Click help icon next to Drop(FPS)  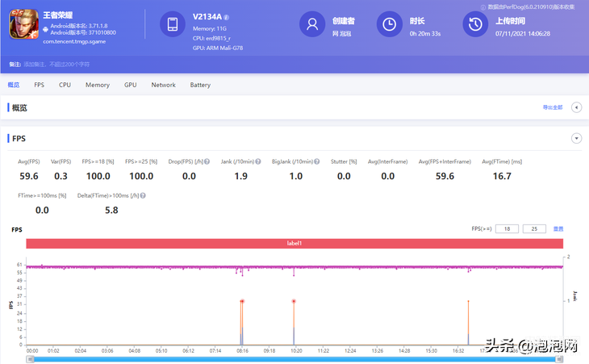point(206,161)
